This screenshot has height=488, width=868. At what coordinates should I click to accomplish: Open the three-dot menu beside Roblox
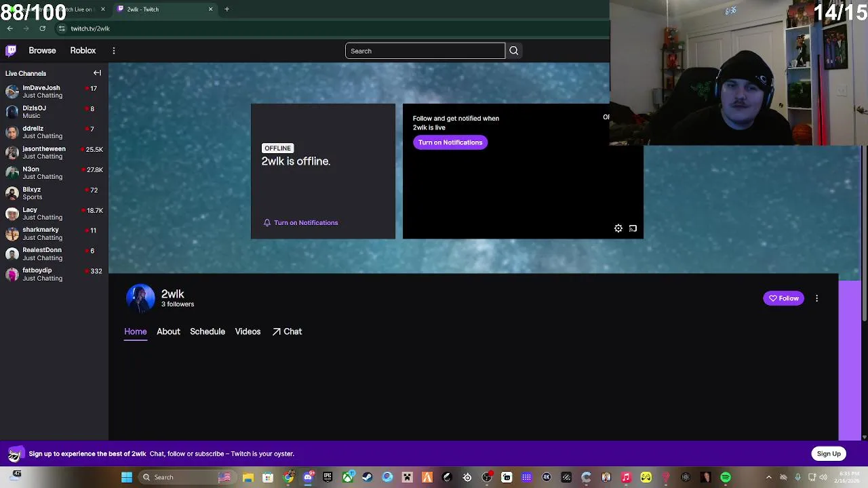click(114, 51)
